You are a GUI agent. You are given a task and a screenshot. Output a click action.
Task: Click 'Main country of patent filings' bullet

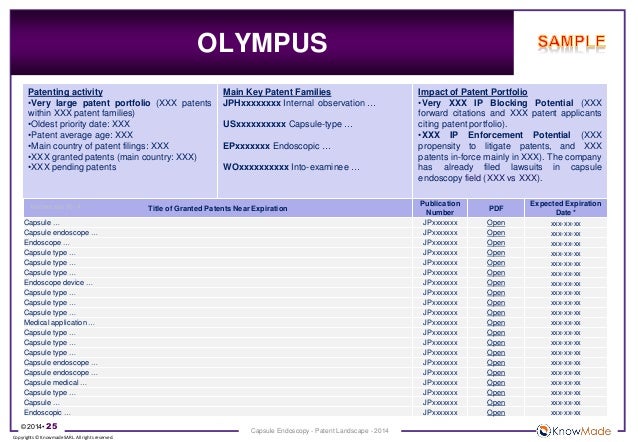(98, 146)
